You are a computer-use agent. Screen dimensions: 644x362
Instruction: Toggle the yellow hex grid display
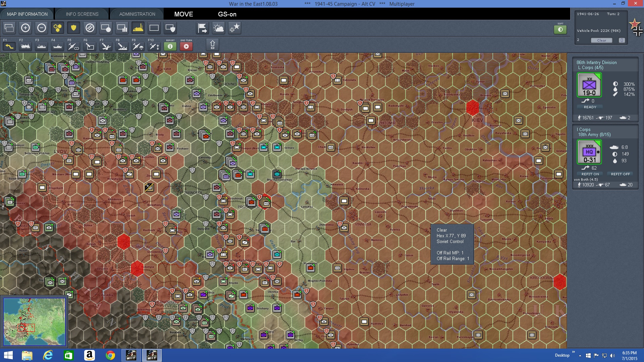click(58, 28)
